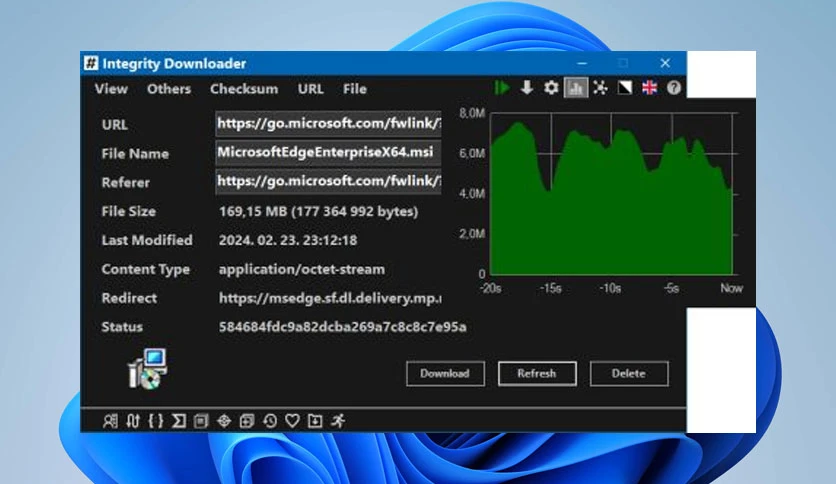The width and height of the screenshot is (836, 484).
Task: Click the crosshair target icon
Action: (x=224, y=421)
